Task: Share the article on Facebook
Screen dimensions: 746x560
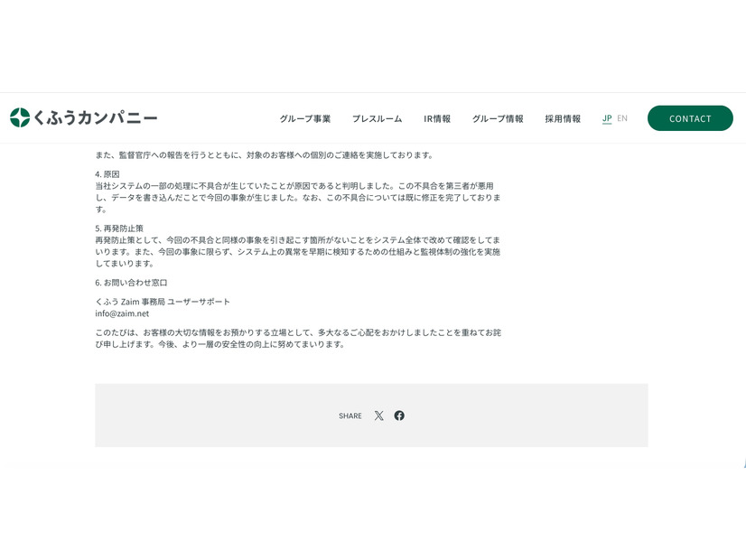Action: pyautogui.click(x=399, y=415)
